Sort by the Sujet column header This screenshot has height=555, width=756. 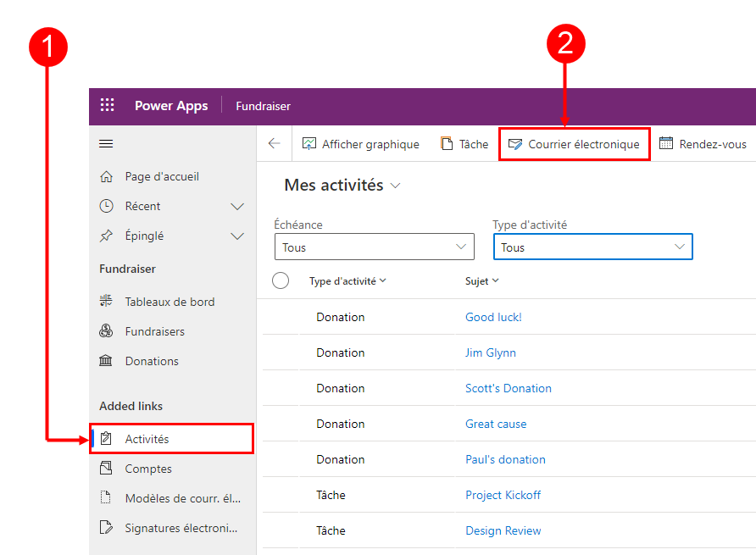click(481, 280)
